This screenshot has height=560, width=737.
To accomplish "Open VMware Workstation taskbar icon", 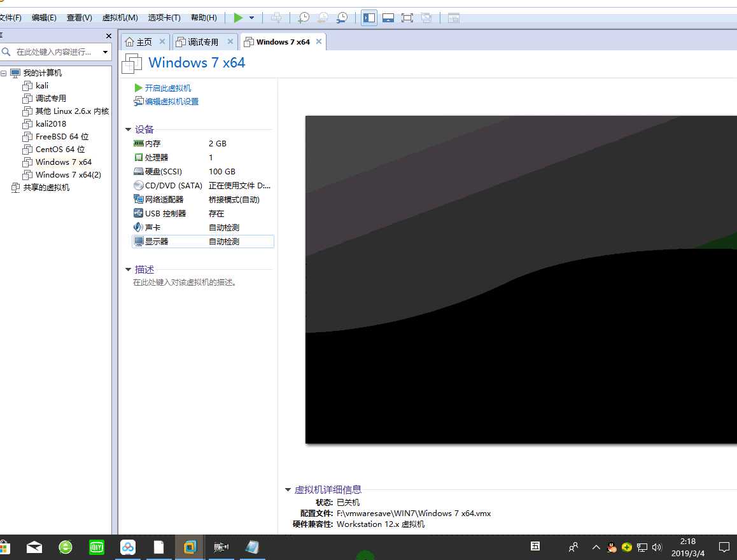I will (x=190, y=547).
